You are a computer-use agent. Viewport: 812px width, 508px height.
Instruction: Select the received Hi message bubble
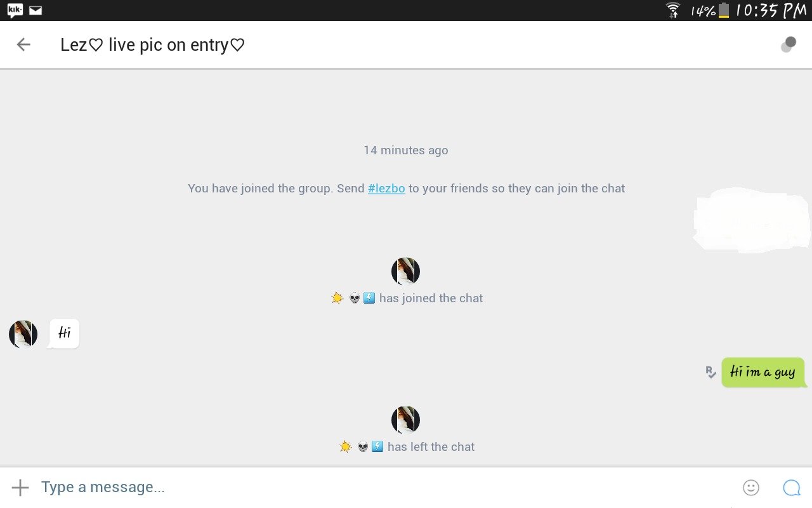(x=64, y=333)
